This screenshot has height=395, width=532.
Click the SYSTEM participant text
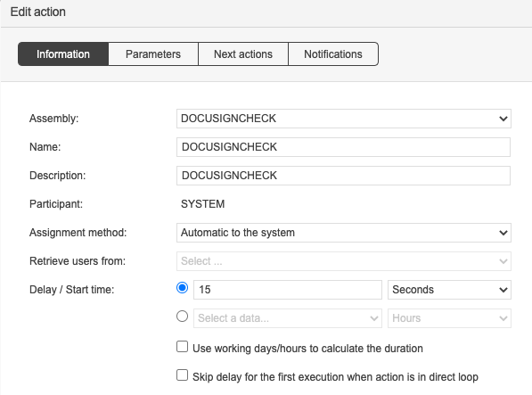coord(202,204)
